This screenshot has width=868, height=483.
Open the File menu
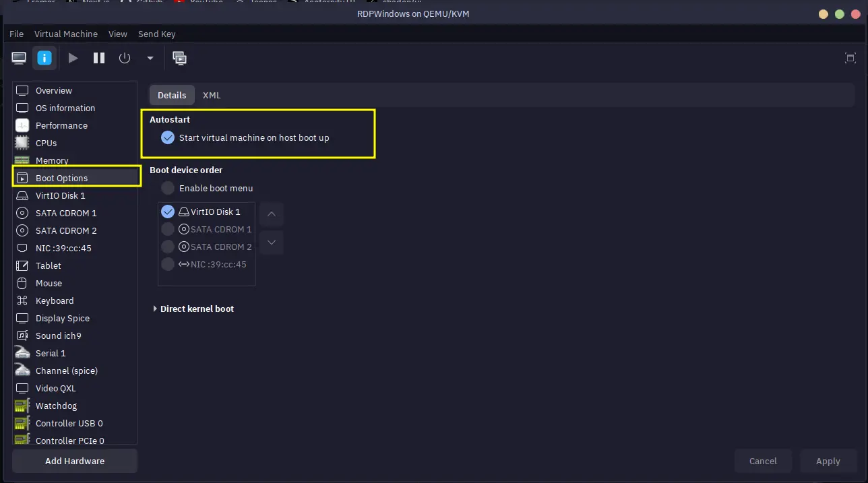[x=17, y=34]
